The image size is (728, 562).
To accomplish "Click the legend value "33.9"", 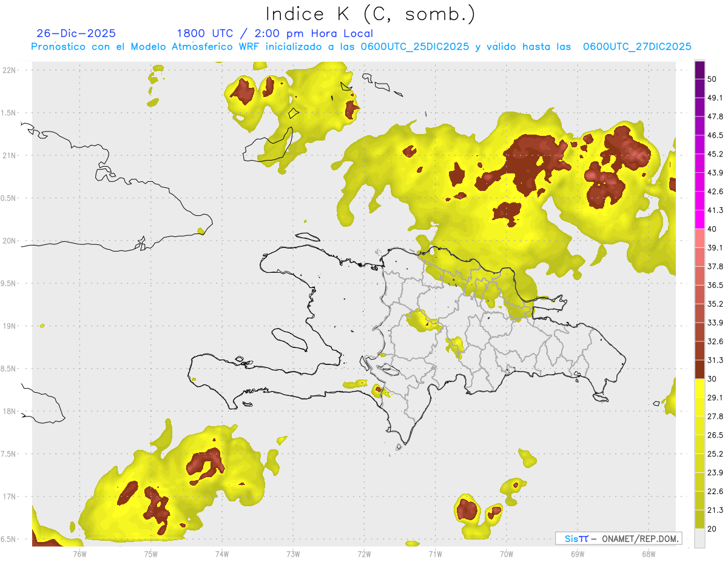I will click(x=715, y=323).
